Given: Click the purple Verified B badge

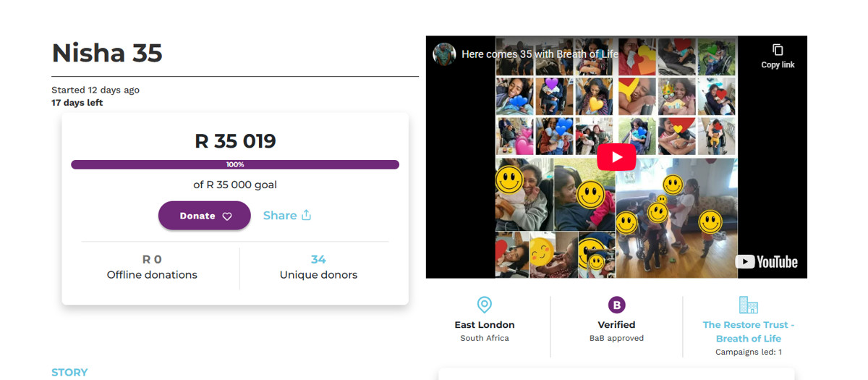Looking at the screenshot, I should [616, 305].
